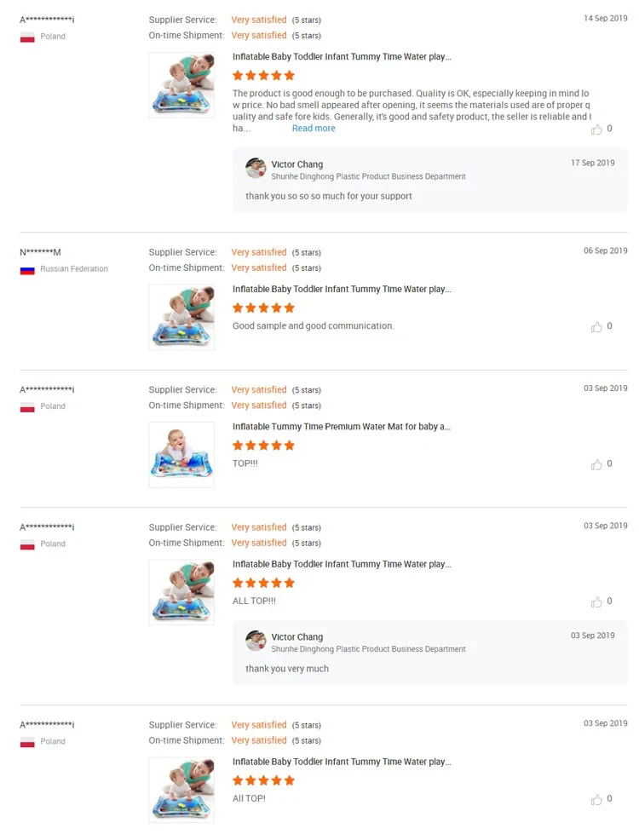This screenshot has width=639, height=840.
Task: Click product thumbnail beside the "All TOP!" review
Action: click(181, 790)
